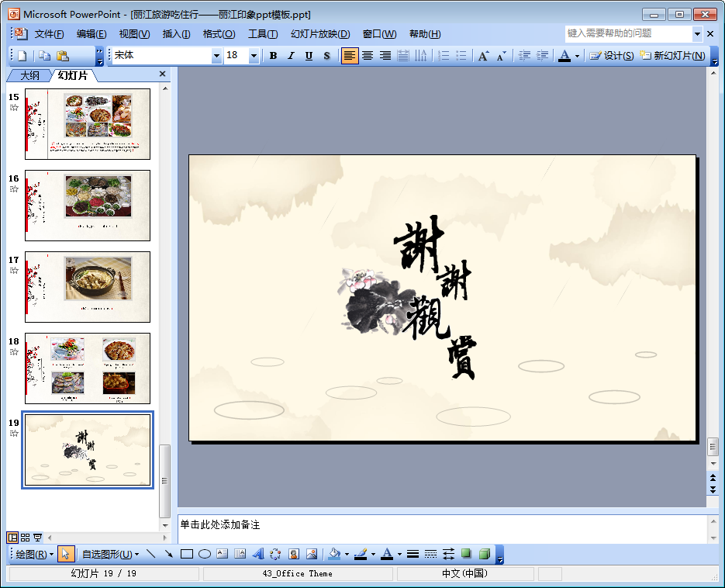Open the 编辑 menu
725x588 pixels.
tap(91, 34)
